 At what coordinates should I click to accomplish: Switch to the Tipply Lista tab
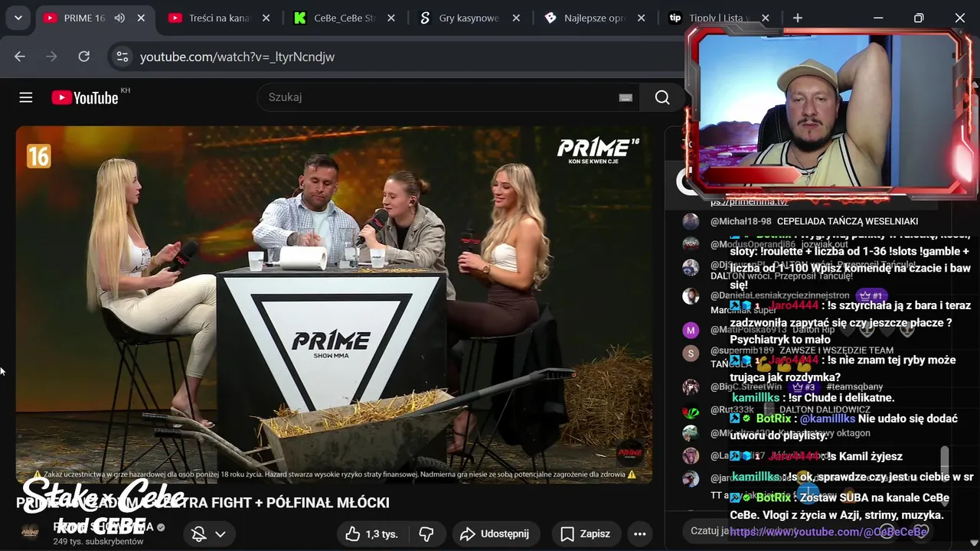pos(718,18)
